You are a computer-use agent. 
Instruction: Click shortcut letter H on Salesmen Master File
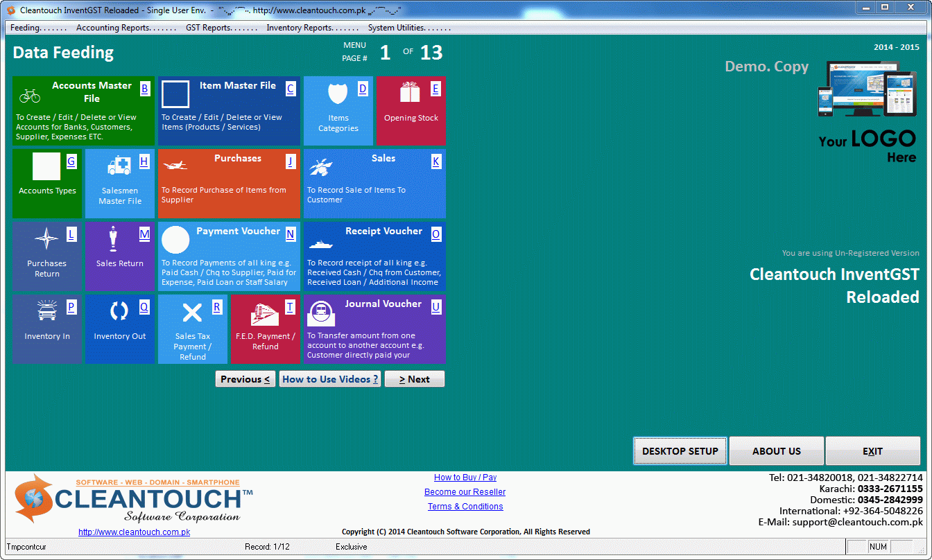(144, 161)
